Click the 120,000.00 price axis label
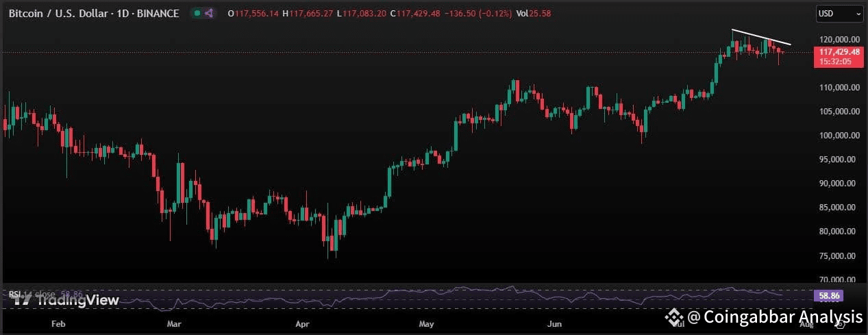This screenshot has height=335, width=868. (839, 40)
